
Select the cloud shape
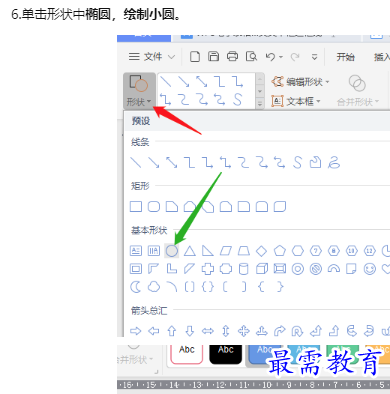(x=154, y=287)
